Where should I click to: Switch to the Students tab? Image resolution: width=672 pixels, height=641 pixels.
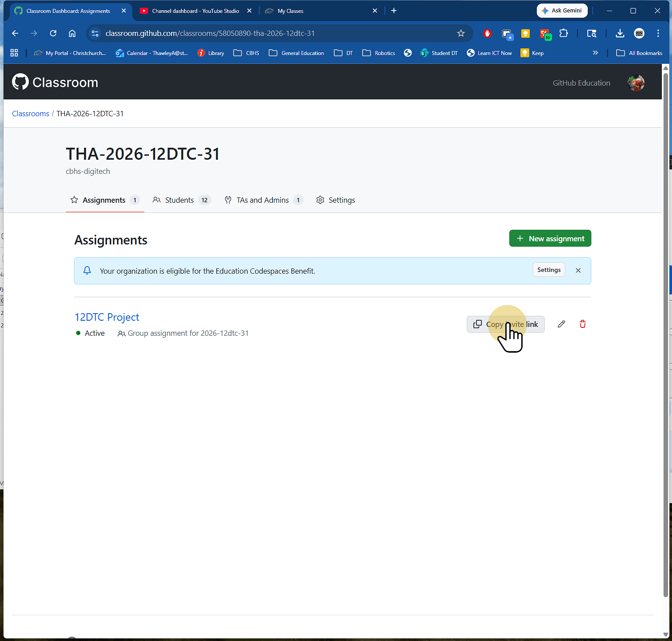180,200
